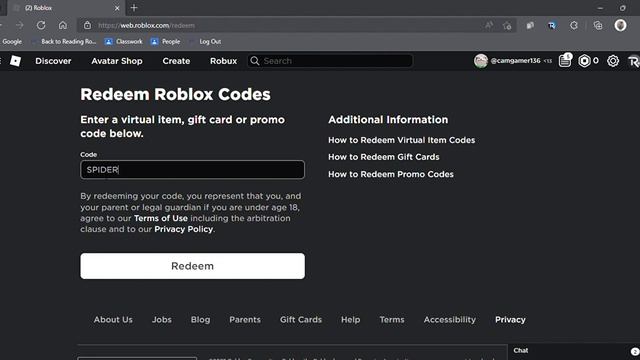
Task: Go forward with the browser forward arrow
Action: [x=20, y=25]
